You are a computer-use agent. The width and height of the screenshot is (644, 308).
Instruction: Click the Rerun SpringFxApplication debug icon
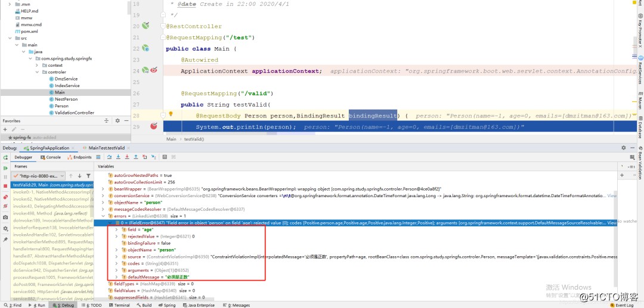tap(5, 157)
